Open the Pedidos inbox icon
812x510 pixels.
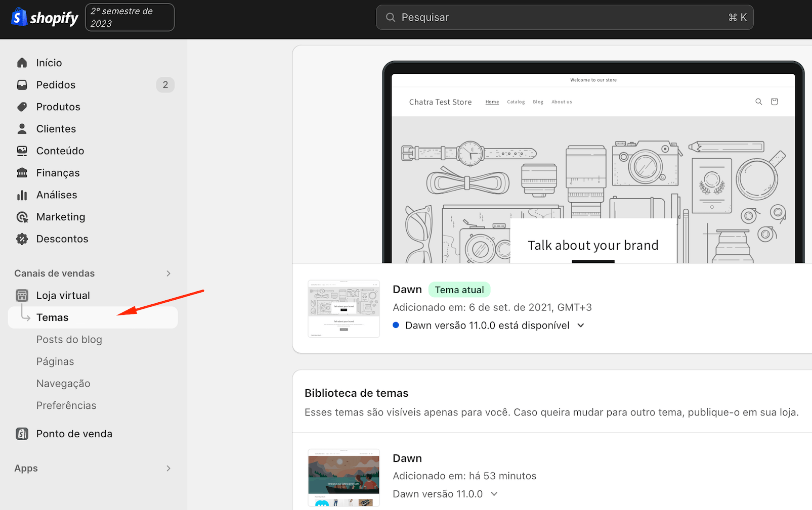pos(22,85)
